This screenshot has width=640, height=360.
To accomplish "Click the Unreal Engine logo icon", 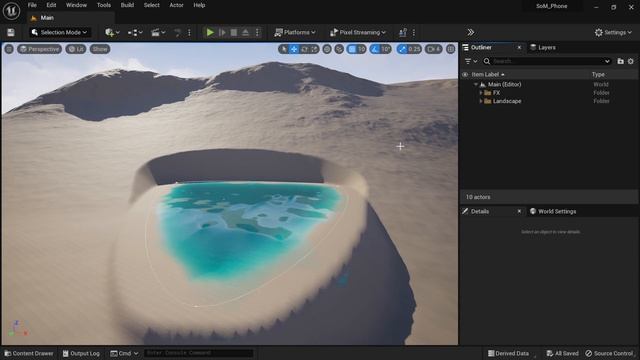I will (11, 11).
